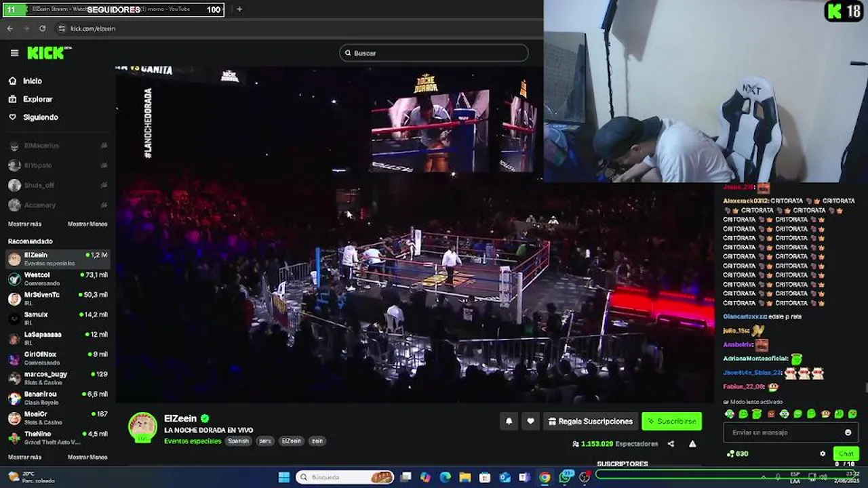Click Fabian_22_06 username in chat
This screenshot has height=488, width=868.
pyautogui.click(x=744, y=386)
